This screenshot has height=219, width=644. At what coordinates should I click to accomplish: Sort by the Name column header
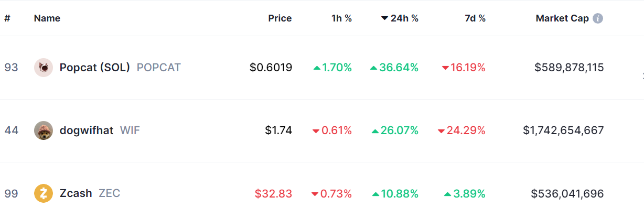tap(47, 18)
